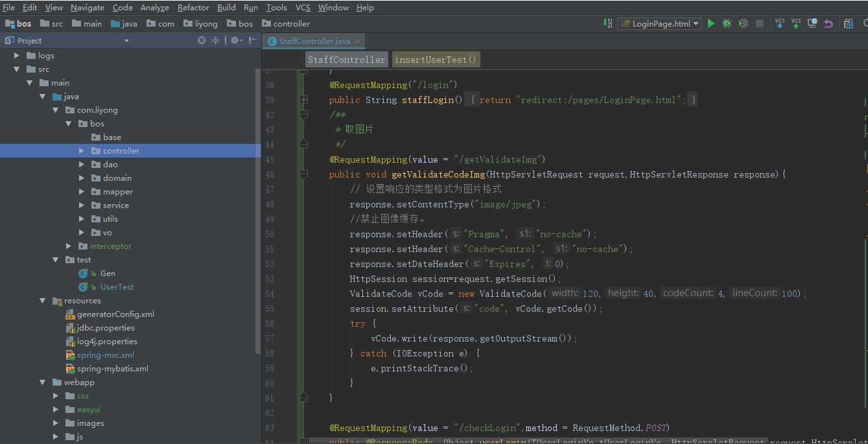Click the VCS update project icon
Viewport: 868px width, 444px height.
(x=780, y=23)
